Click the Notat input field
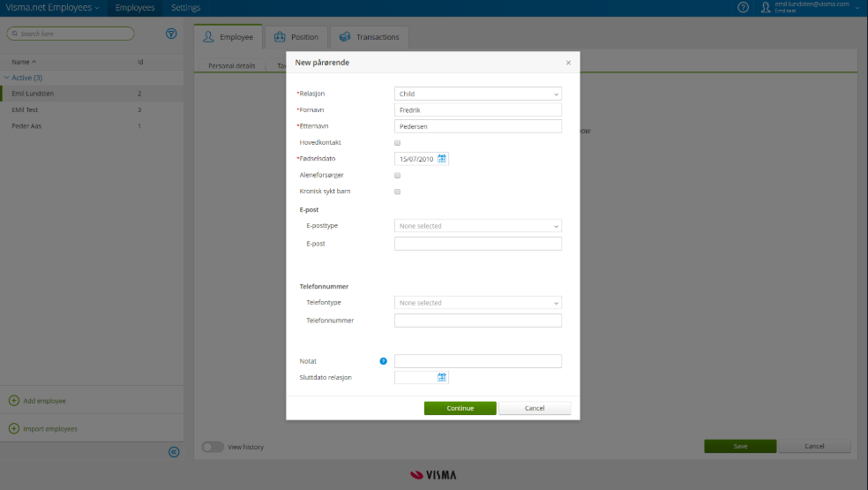Screen dimensions: 868x490 (478, 361)
